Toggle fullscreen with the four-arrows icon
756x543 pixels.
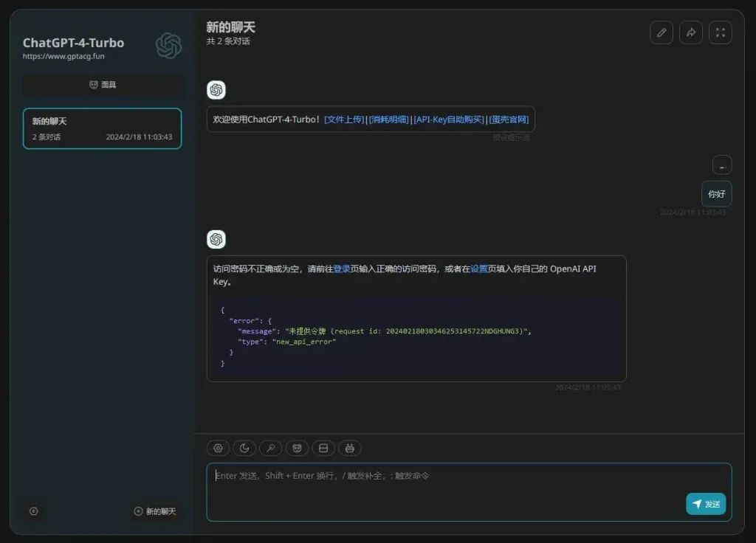[720, 32]
